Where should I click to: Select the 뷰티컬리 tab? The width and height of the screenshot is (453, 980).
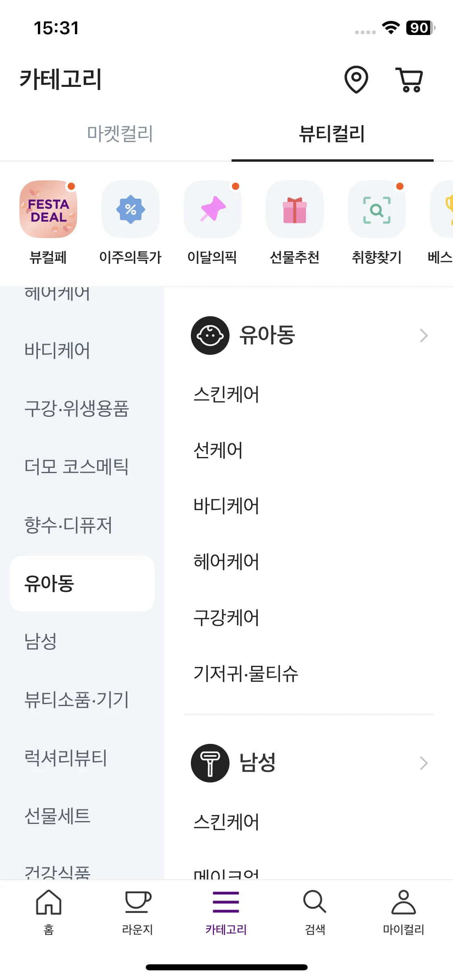click(x=332, y=134)
